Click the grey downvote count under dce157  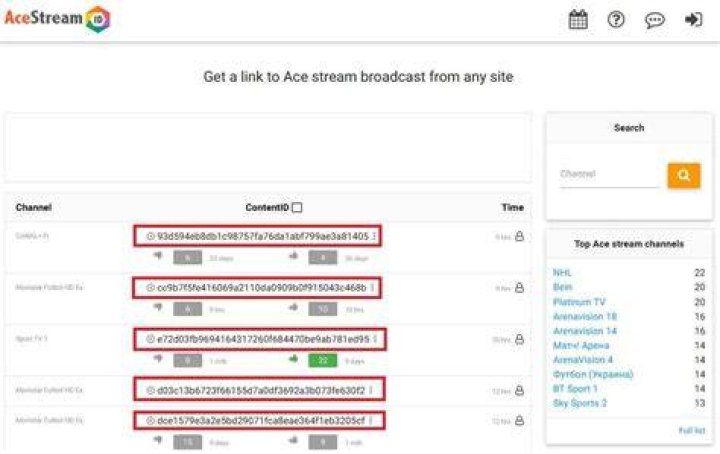[187, 442]
